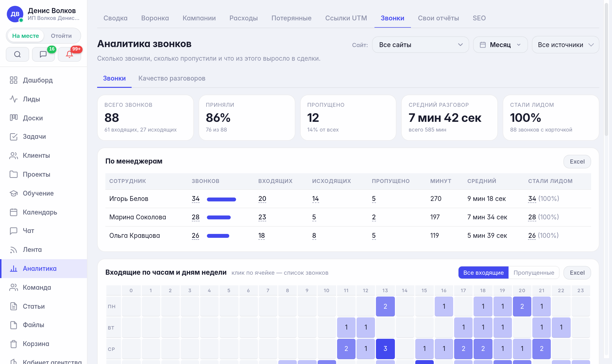The width and height of the screenshot is (612, 364).
Task: Click the ДВ user avatar
Action: (x=15, y=14)
